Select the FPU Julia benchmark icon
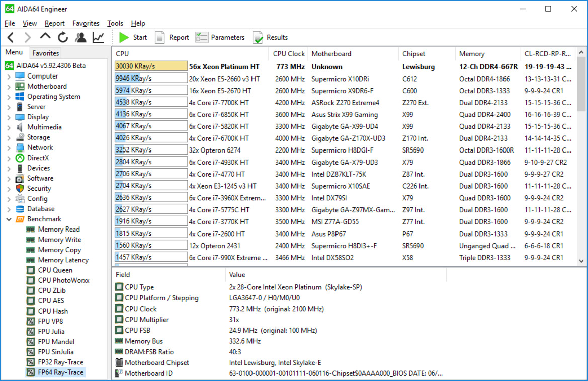The width and height of the screenshot is (588, 381). tap(31, 332)
